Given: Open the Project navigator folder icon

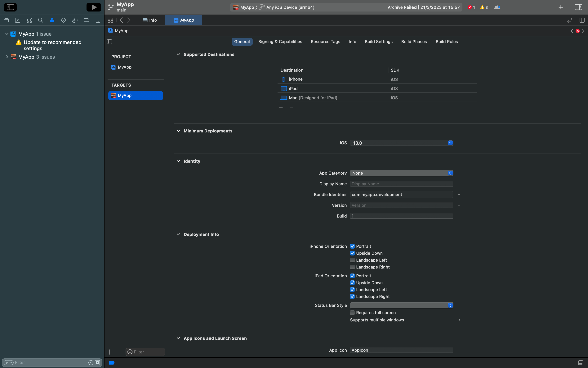Looking at the screenshot, I should coord(6,20).
